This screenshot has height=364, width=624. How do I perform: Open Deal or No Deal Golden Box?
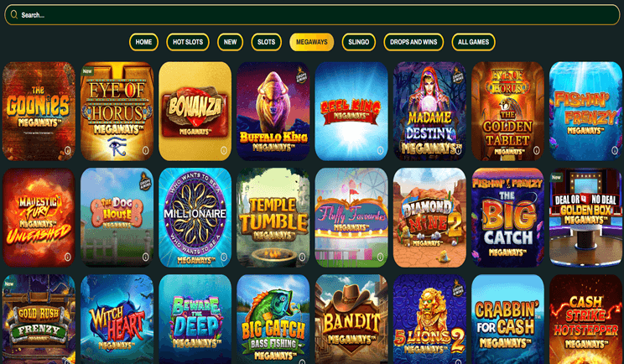click(x=585, y=217)
